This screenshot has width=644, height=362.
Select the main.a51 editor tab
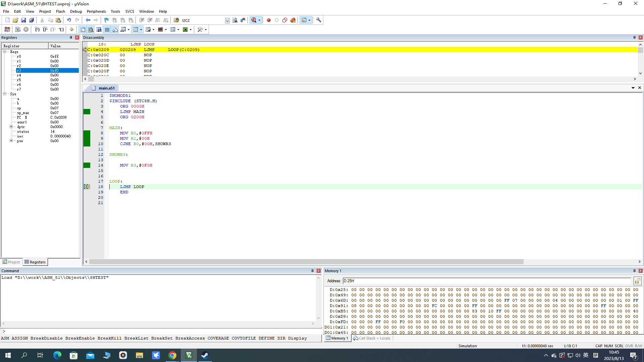click(103, 88)
